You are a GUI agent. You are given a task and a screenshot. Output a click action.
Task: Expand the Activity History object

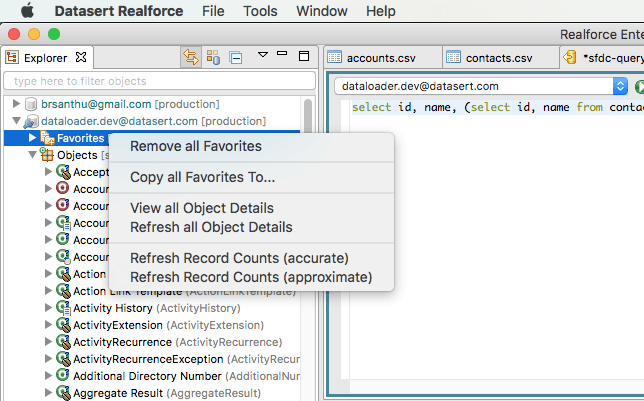[x=48, y=307]
